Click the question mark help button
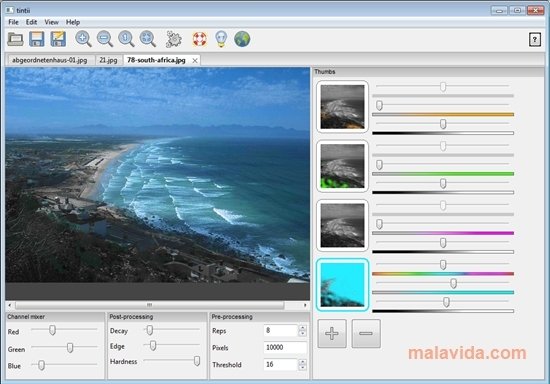This screenshot has height=384, width=550. pyautogui.click(x=535, y=39)
